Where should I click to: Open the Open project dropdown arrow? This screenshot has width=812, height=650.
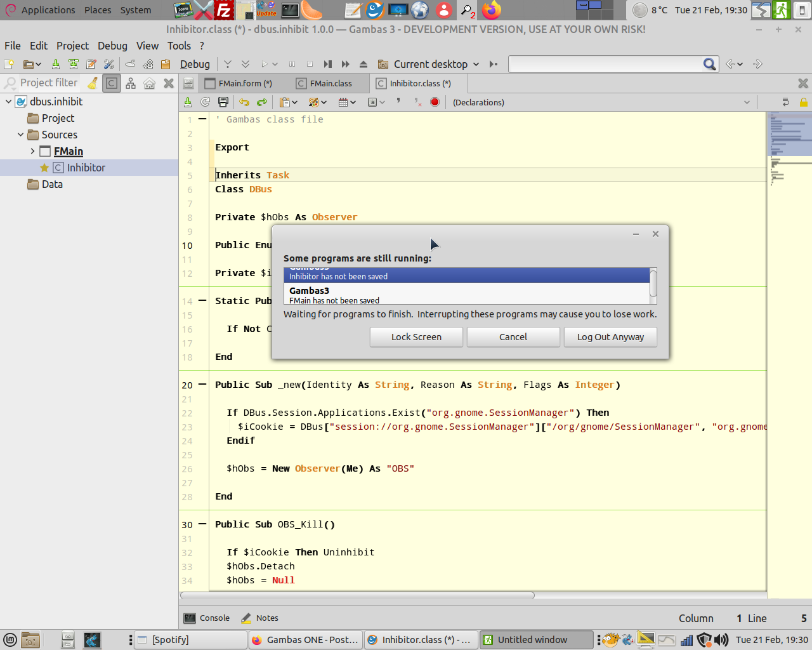point(37,64)
